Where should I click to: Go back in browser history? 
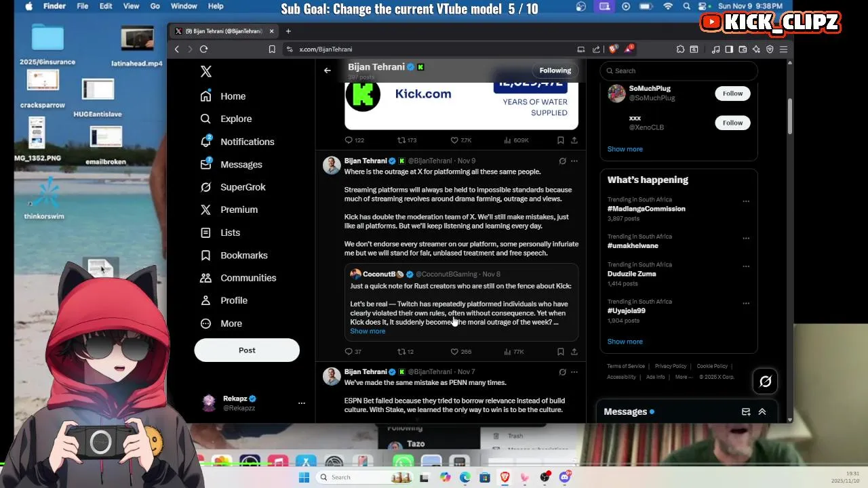point(177,49)
